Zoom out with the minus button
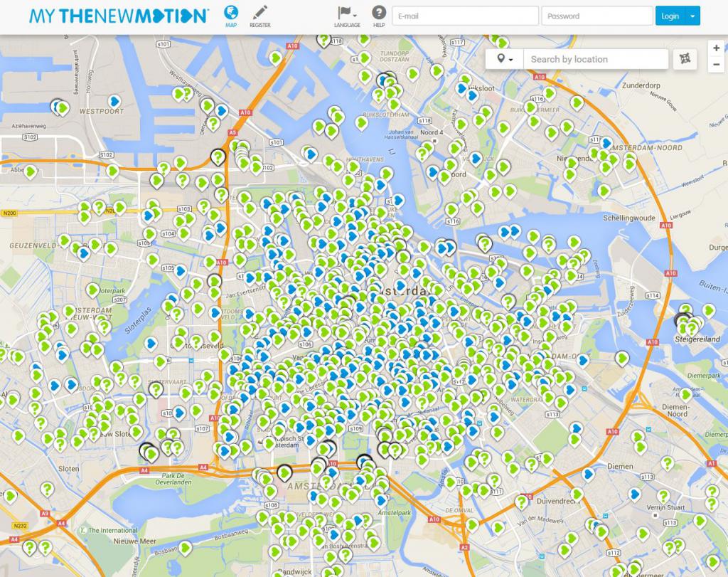Image resolution: width=728 pixels, height=577 pixels. click(x=717, y=65)
